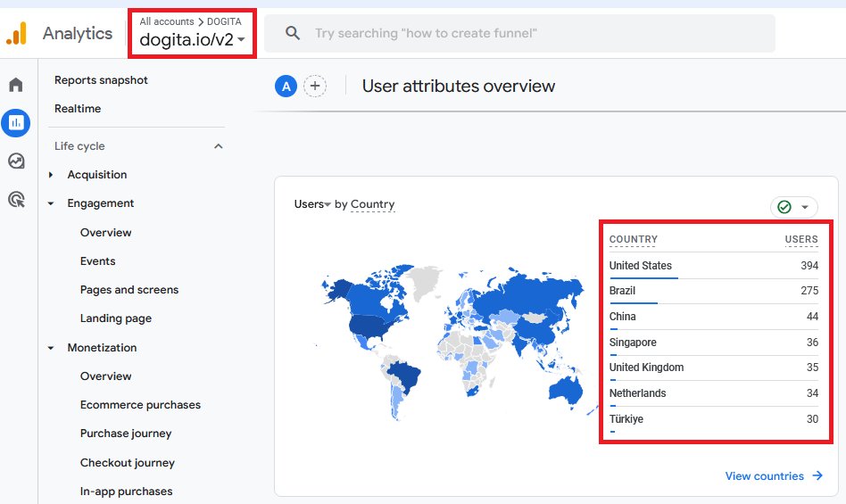The height and width of the screenshot is (504, 846).
Task: Open In-app purchases report
Action: (126, 491)
